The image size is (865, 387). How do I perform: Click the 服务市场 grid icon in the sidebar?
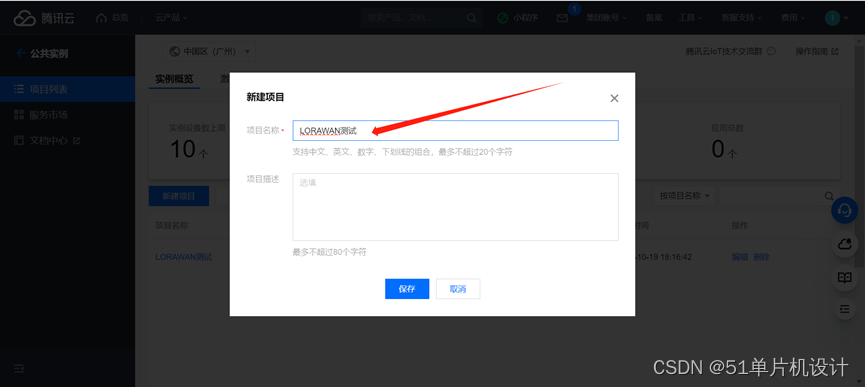[x=19, y=115]
